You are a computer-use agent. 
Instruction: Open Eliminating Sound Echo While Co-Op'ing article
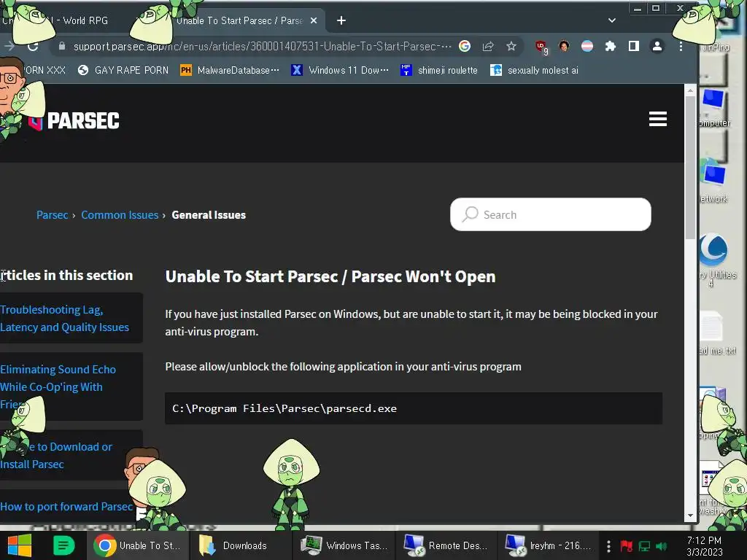pos(58,386)
